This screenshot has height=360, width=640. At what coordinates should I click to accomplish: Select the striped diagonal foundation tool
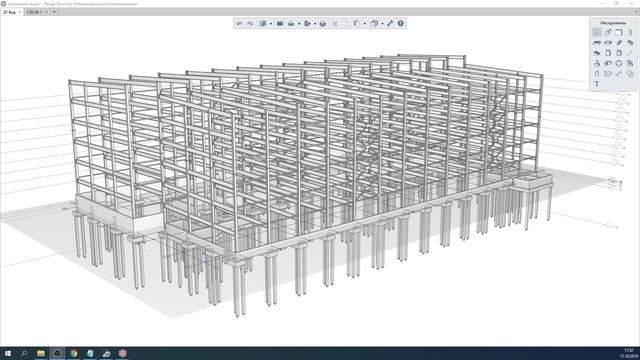[630, 42]
